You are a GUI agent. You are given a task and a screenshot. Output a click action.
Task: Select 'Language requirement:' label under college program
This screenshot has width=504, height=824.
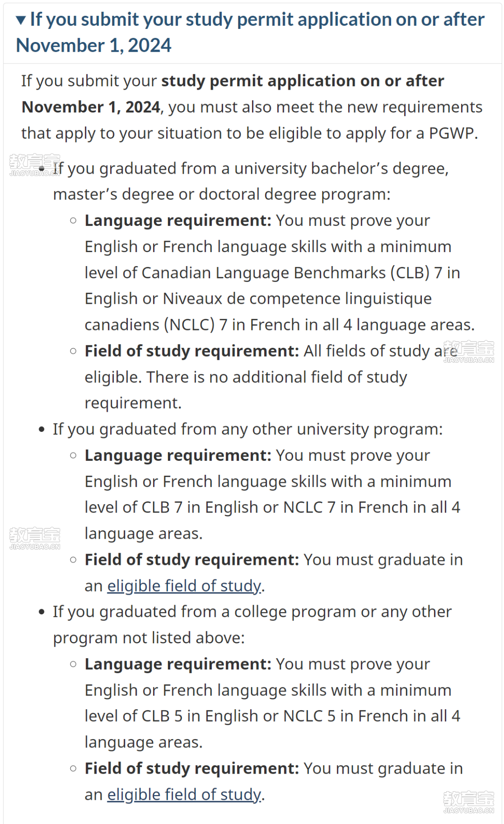point(178,664)
